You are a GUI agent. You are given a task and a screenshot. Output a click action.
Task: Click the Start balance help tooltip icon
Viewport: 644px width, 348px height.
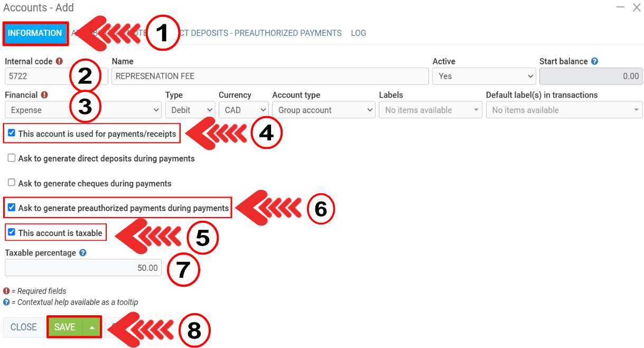coord(594,61)
